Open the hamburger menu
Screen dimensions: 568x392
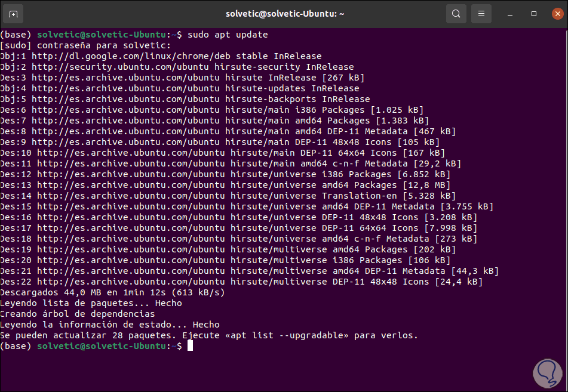[x=481, y=14]
